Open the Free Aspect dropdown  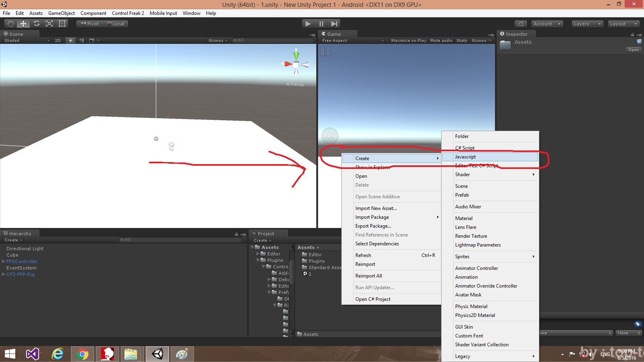[x=353, y=40]
